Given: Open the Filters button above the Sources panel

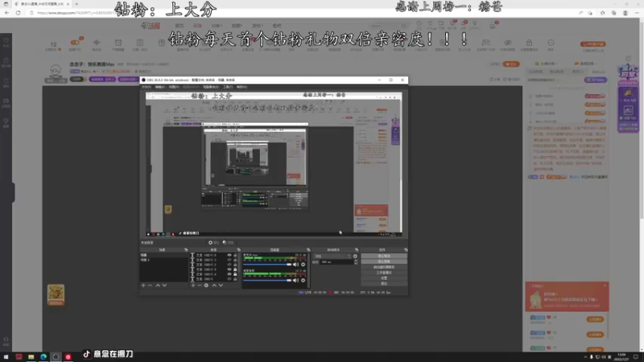Looking at the screenshot, I should [228, 243].
